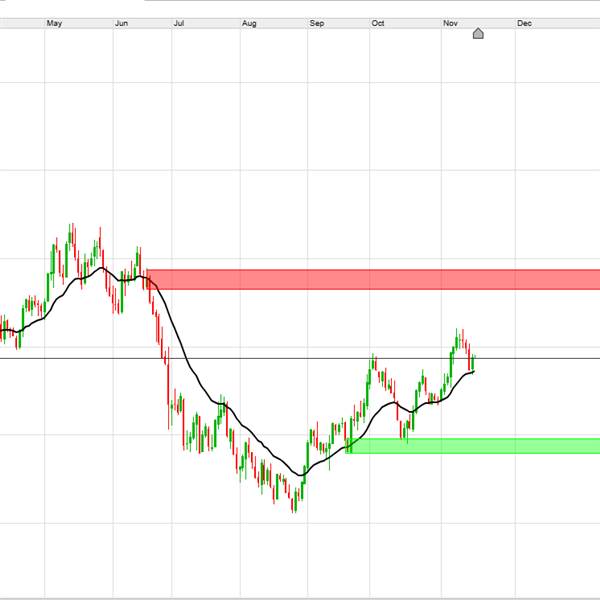Click the gray house marker under Nov
Image resolution: width=600 pixels, height=600 pixels.
pos(478,34)
